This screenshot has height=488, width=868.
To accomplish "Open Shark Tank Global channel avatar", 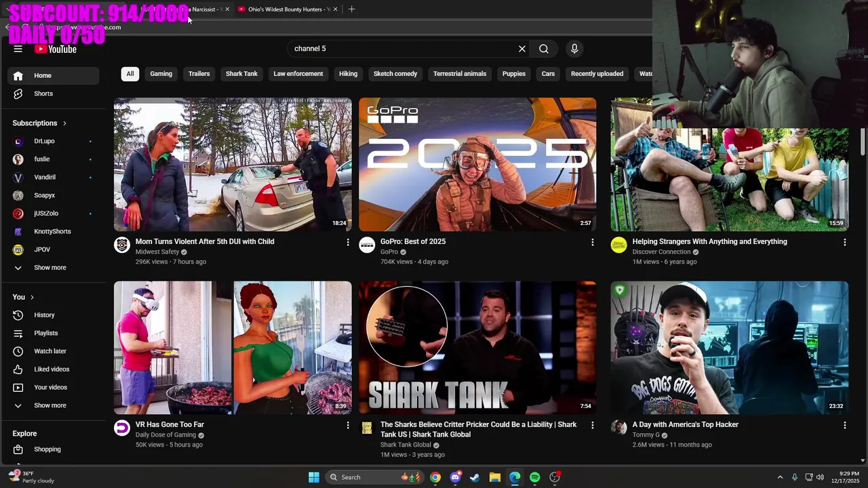I will pos(367,428).
